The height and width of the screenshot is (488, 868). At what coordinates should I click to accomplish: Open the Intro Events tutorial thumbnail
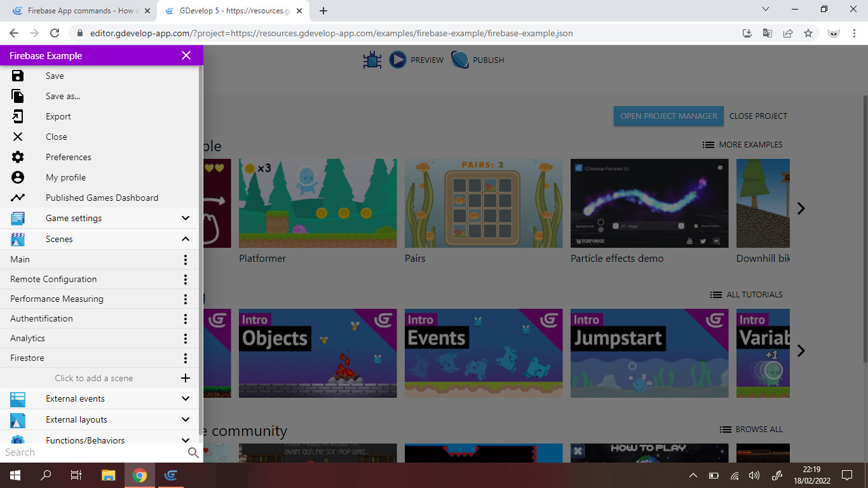484,353
